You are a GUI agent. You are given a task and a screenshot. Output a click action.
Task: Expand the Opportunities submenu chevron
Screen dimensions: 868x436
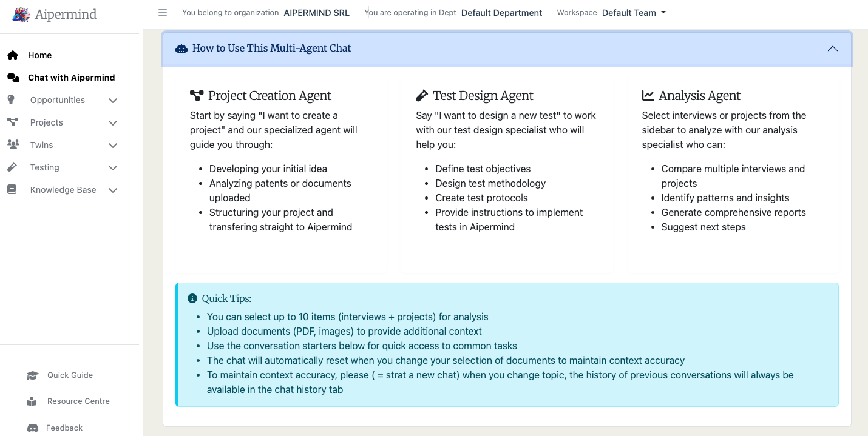112,101
